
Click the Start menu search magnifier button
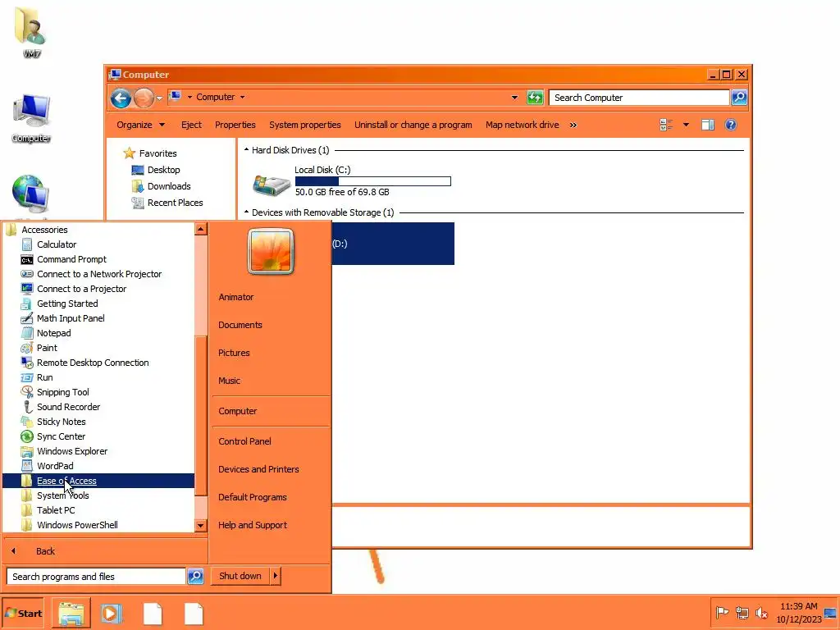(x=195, y=577)
